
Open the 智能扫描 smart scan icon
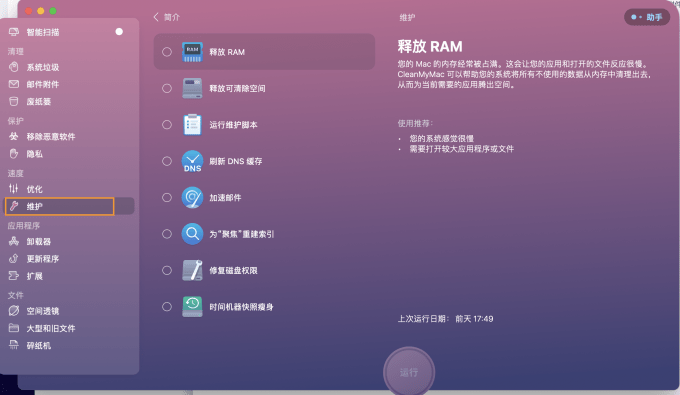14,32
